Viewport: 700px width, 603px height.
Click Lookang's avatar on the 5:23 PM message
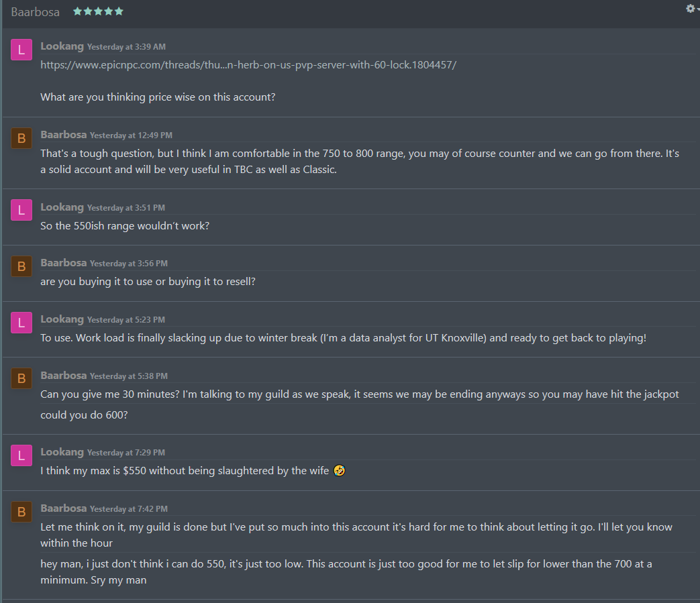[x=21, y=323]
